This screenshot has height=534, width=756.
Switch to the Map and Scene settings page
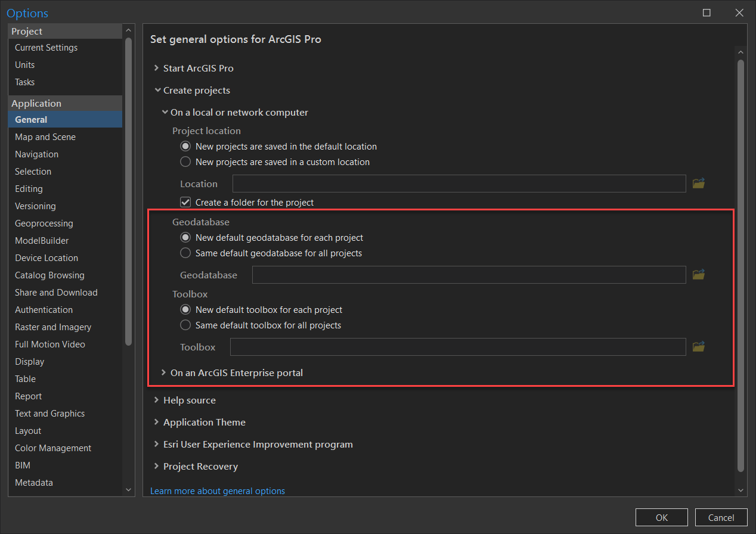45,136
